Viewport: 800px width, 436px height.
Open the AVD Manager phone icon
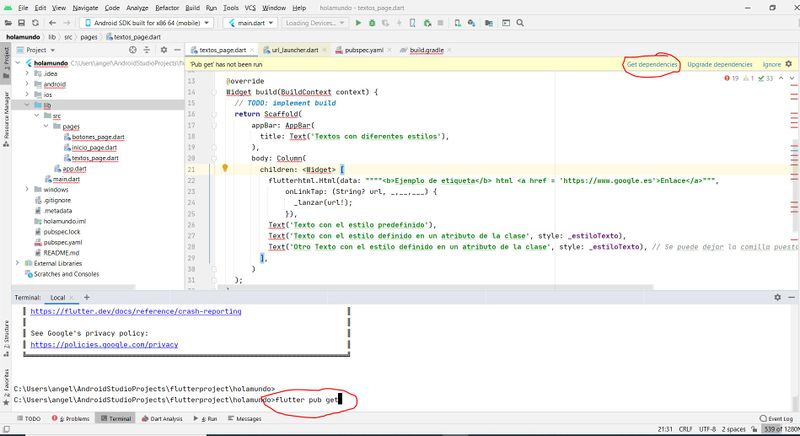point(457,23)
